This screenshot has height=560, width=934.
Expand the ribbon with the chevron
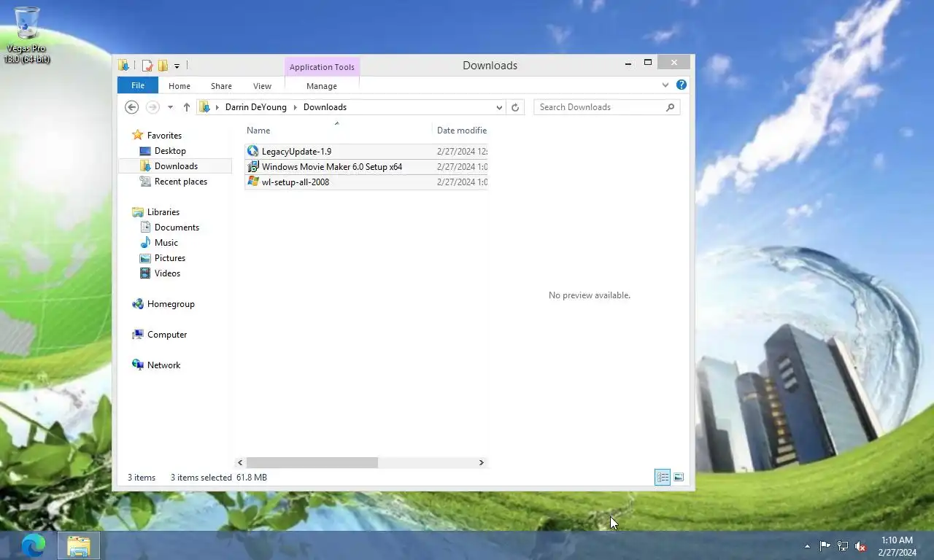click(665, 85)
